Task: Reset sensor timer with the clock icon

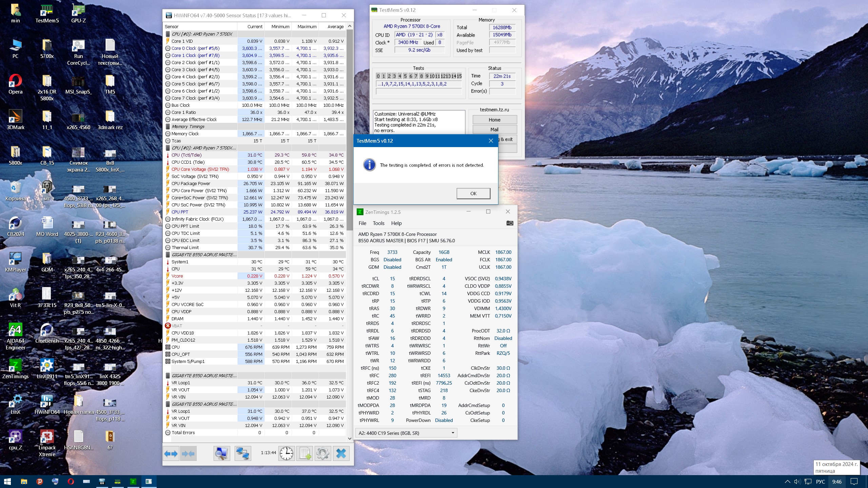Action: pyautogui.click(x=287, y=453)
